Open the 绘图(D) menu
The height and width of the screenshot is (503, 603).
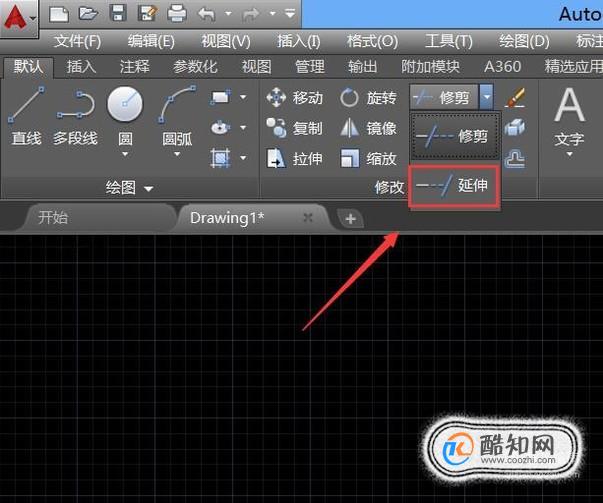tap(524, 41)
